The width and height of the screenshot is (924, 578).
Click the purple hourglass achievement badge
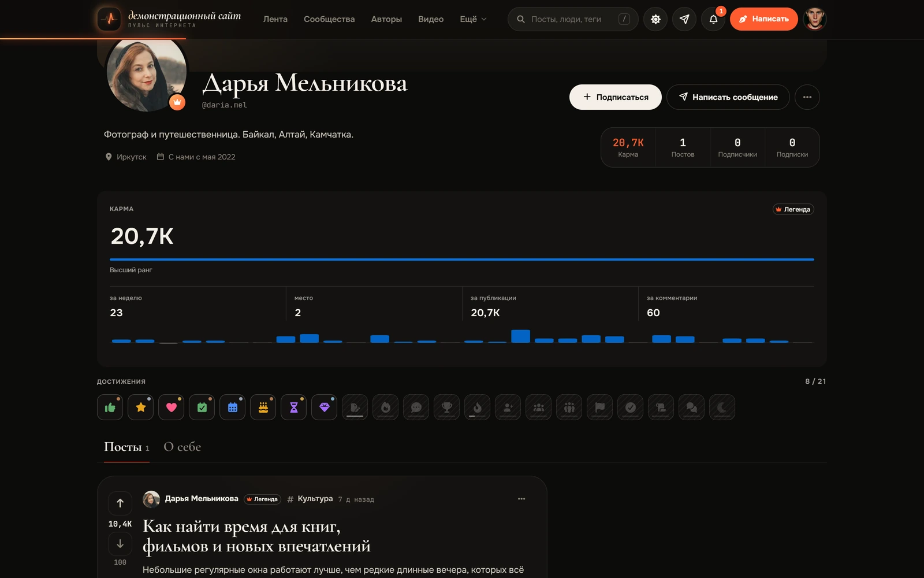coord(293,407)
